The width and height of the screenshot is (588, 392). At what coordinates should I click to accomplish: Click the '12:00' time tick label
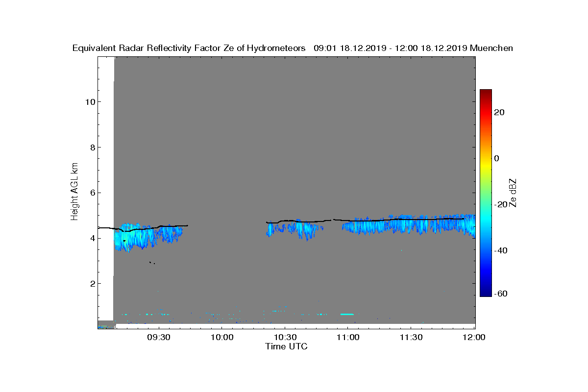click(x=474, y=337)
